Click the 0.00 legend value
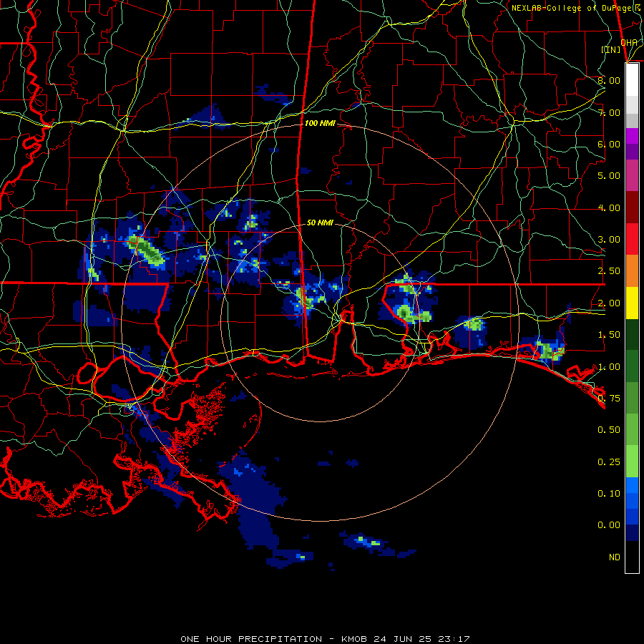 (609, 525)
